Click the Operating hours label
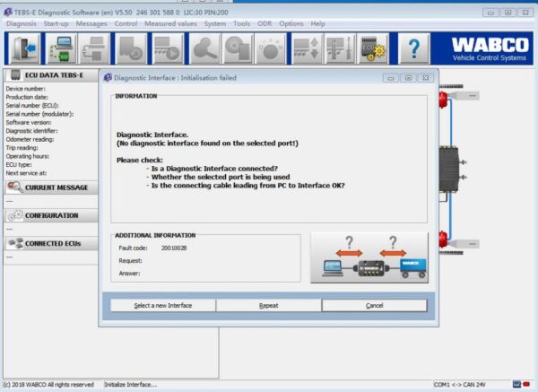538x392 pixels. tap(28, 156)
